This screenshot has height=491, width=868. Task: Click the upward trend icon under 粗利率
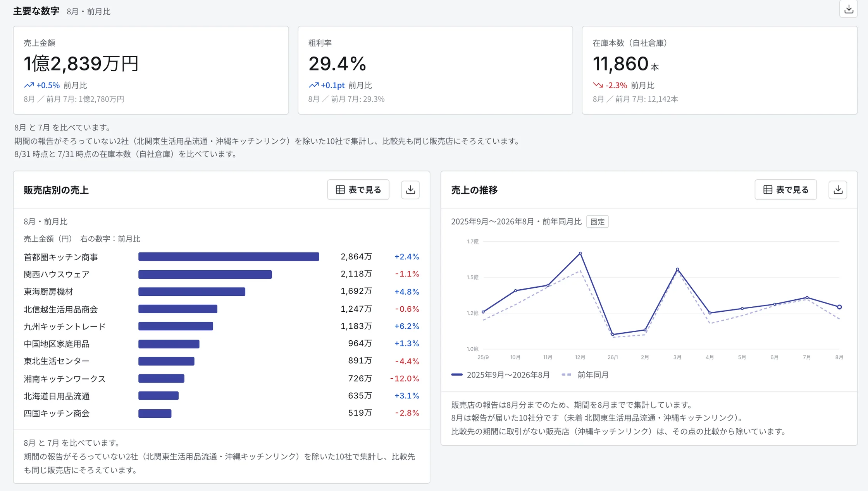[313, 85]
